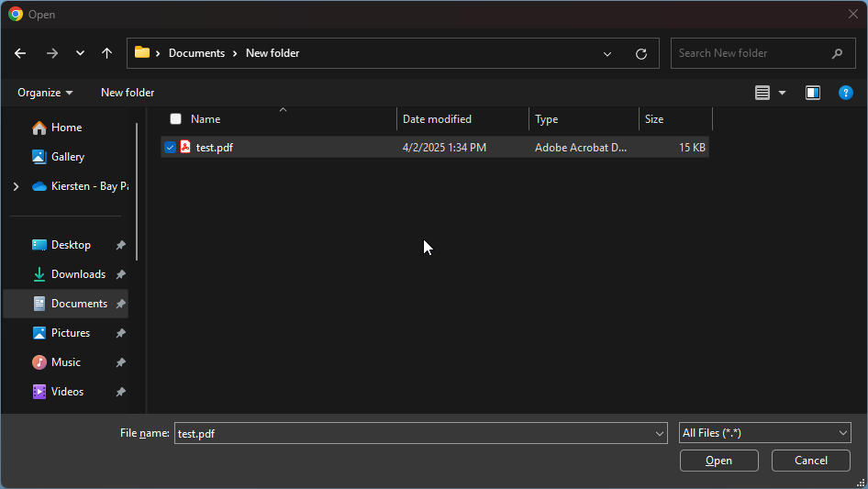Sort files by the Type column
The width and height of the screenshot is (868, 489).
coord(546,119)
